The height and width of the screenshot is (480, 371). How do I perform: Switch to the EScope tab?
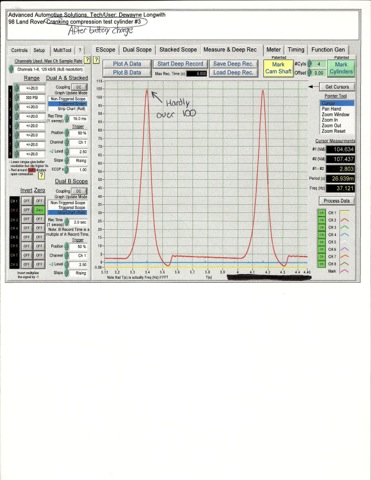(x=105, y=50)
